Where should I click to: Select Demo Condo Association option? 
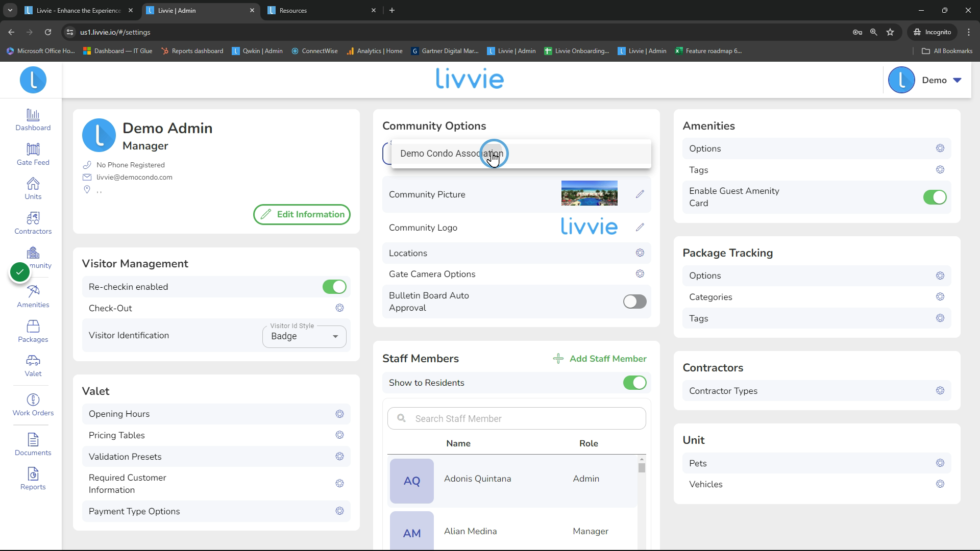(521, 154)
